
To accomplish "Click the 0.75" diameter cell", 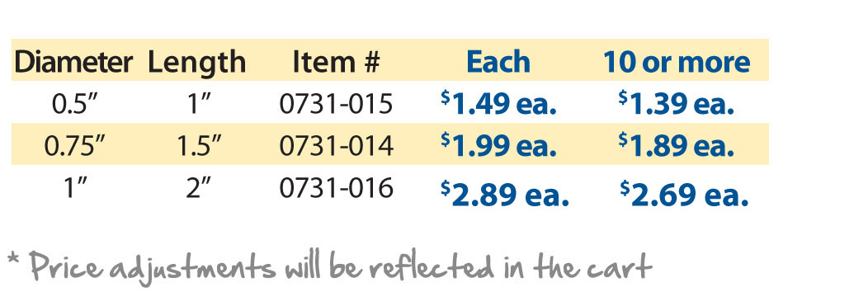I will (x=75, y=145).
